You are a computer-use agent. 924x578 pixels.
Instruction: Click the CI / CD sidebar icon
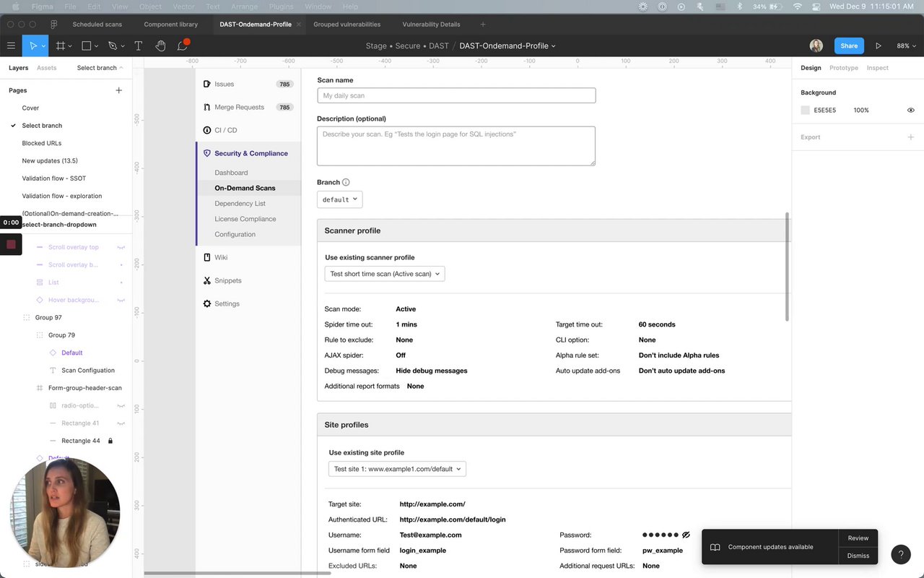click(x=207, y=130)
